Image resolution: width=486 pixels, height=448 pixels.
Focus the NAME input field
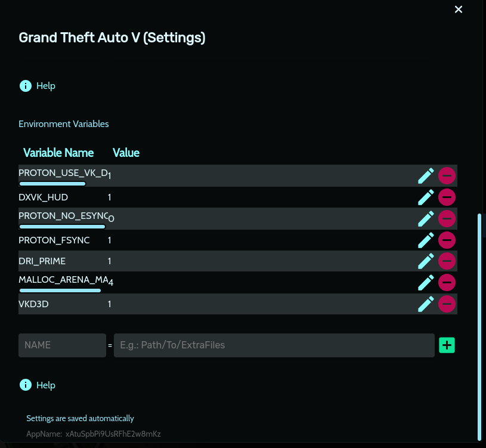[62, 345]
